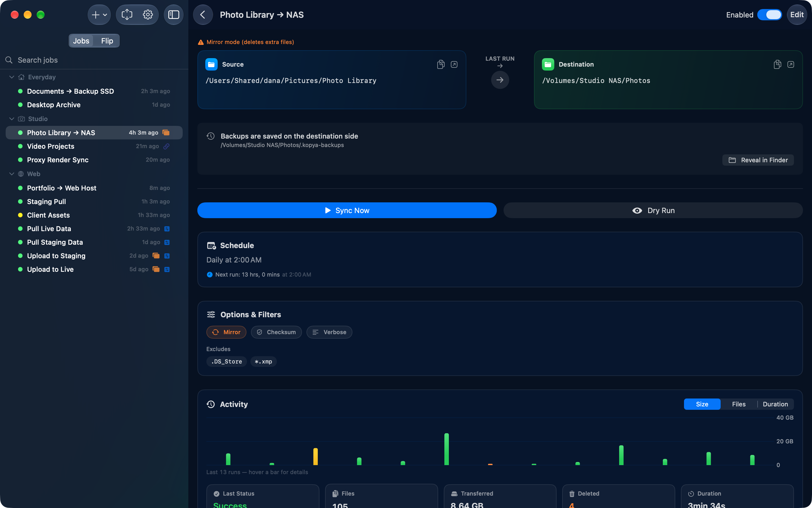Open Documents → Backup SSD job

(x=94, y=91)
